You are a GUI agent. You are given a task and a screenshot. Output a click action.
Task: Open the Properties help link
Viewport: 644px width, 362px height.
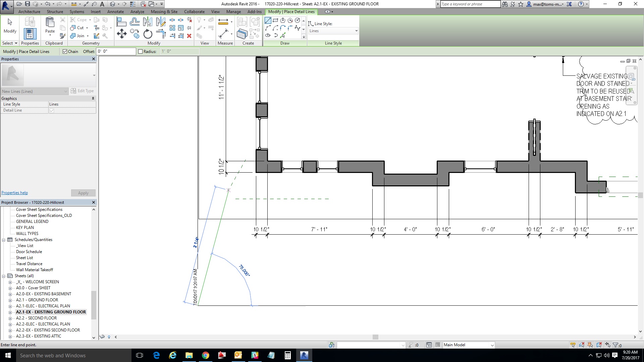14,192
